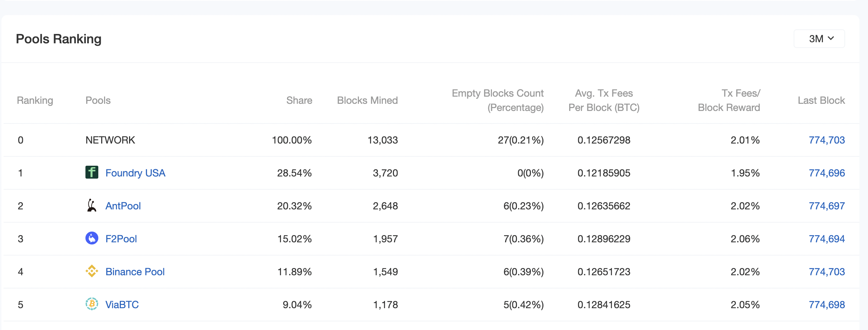This screenshot has height=330, width=868.
Task: Click the Empty Blocks Count column header
Action: [497, 101]
